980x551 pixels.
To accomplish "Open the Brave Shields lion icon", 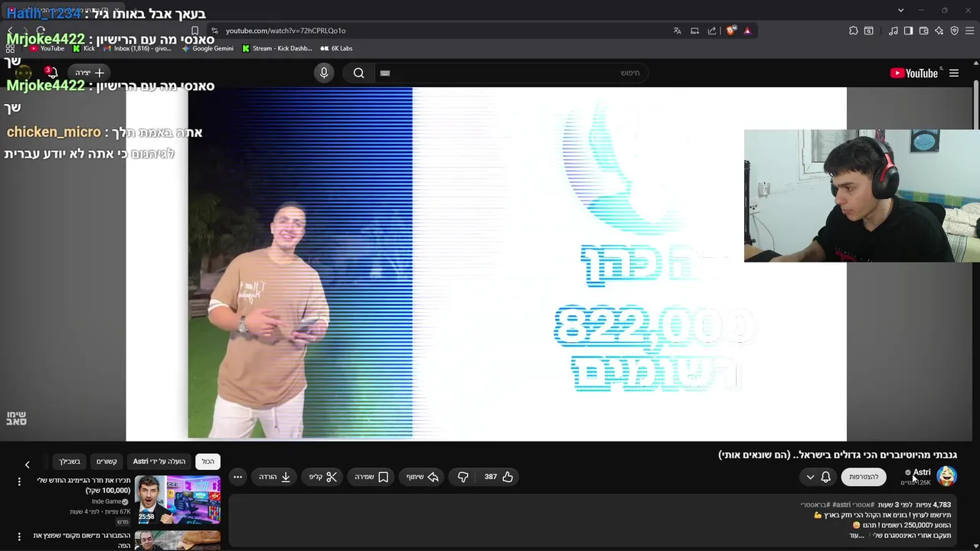I will click(731, 31).
